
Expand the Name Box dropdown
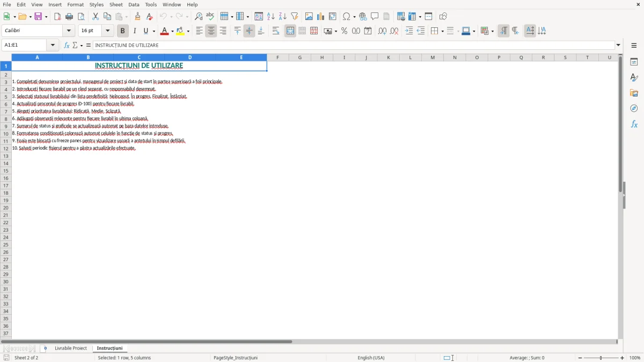click(53, 45)
